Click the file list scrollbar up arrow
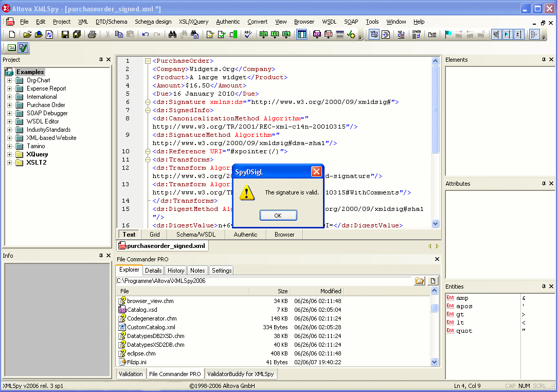This screenshot has height=392, width=558. click(434, 291)
